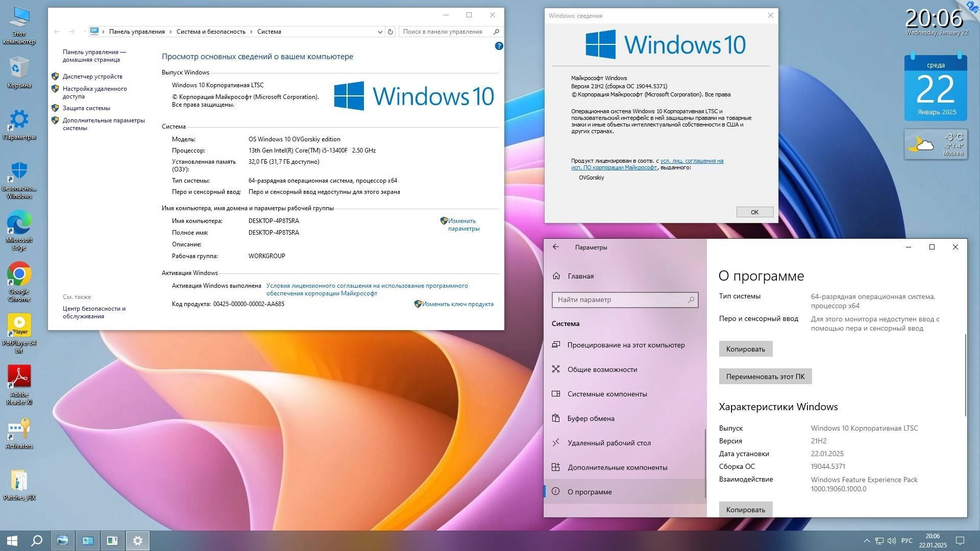Click the Найти параметр search field

625,300
